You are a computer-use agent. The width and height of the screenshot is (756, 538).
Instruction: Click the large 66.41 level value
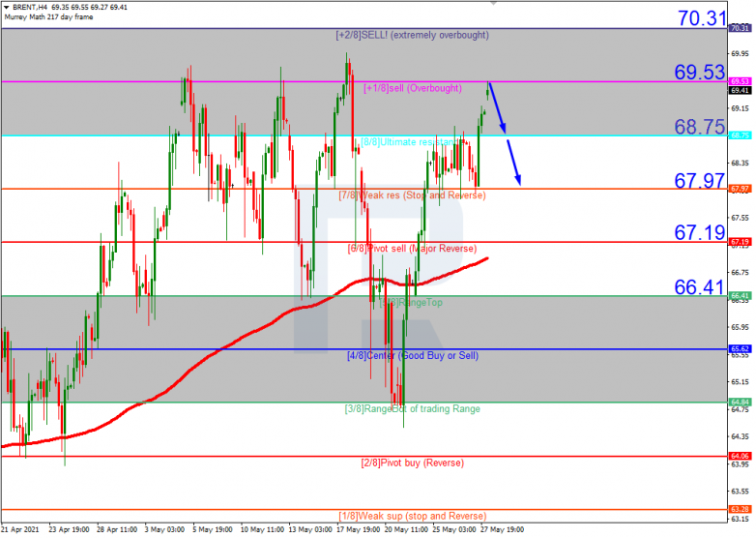pos(700,287)
